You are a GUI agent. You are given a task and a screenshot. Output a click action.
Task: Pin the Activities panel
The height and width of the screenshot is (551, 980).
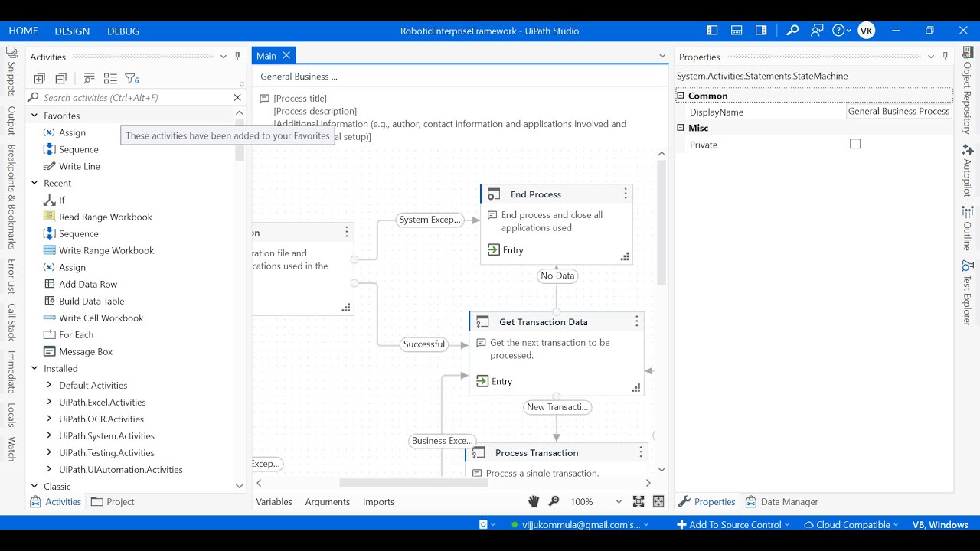tap(238, 57)
